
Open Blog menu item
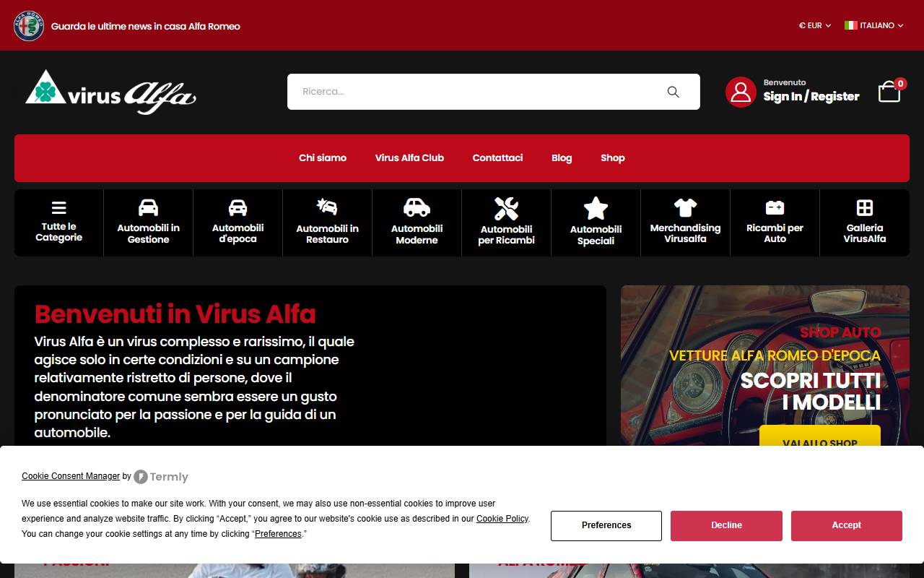pyautogui.click(x=562, y=158)
